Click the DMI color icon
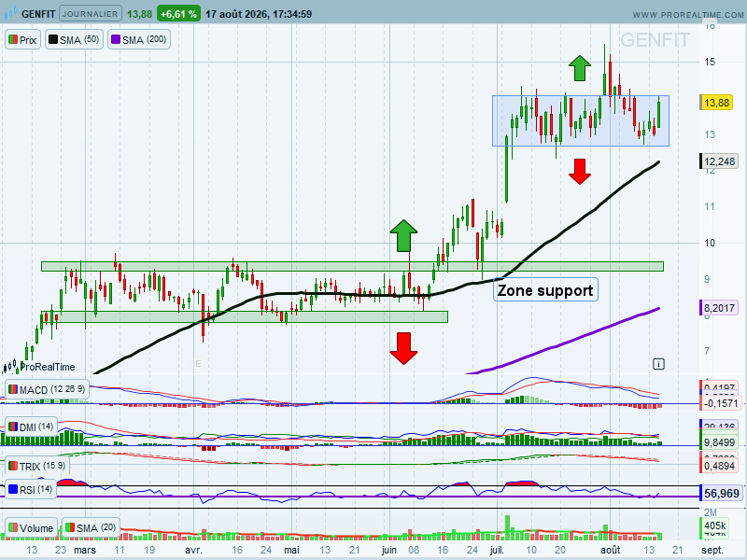Screen dimensions: 747x560 [13, 427]
